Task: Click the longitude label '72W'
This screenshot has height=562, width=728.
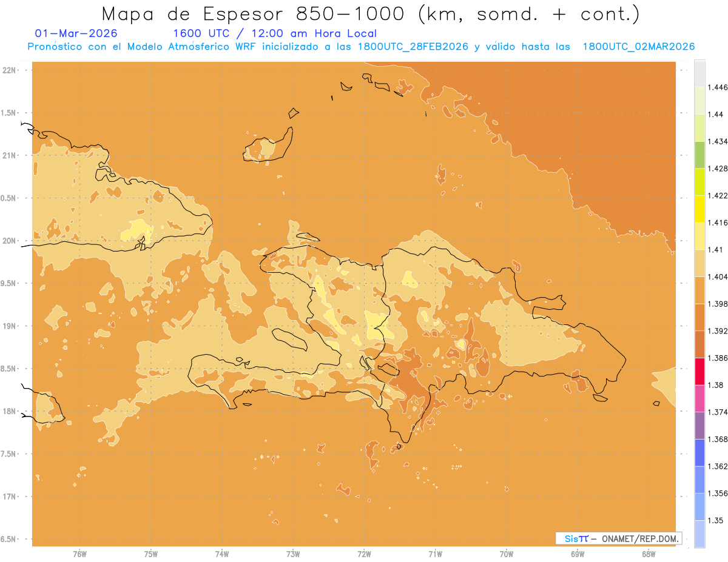Action: (x=364, y=554)
